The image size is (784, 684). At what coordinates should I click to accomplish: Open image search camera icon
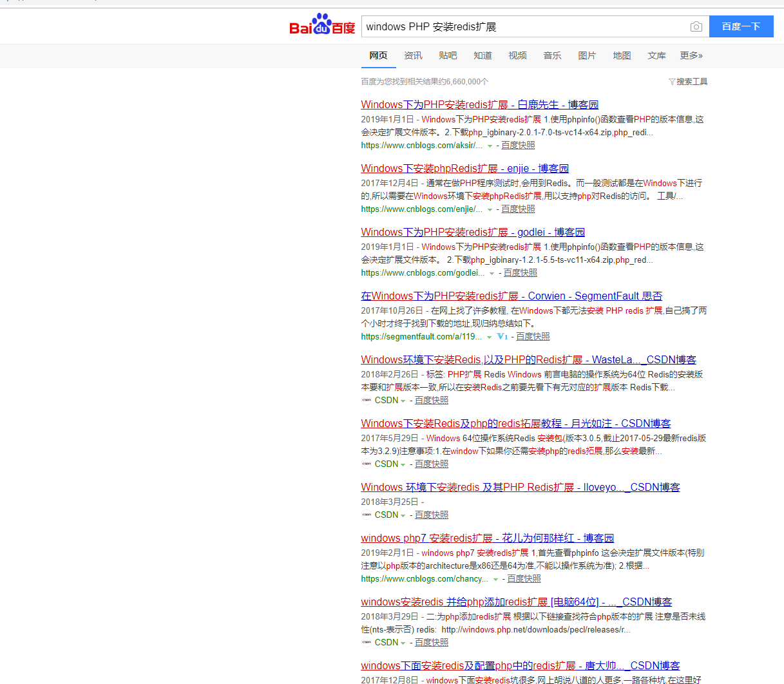point(696,26)
